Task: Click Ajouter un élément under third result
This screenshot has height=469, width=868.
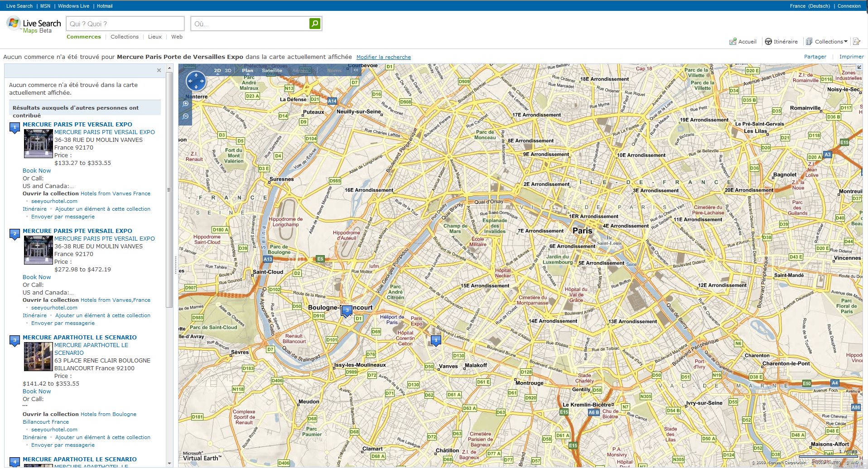Action: 103,437
